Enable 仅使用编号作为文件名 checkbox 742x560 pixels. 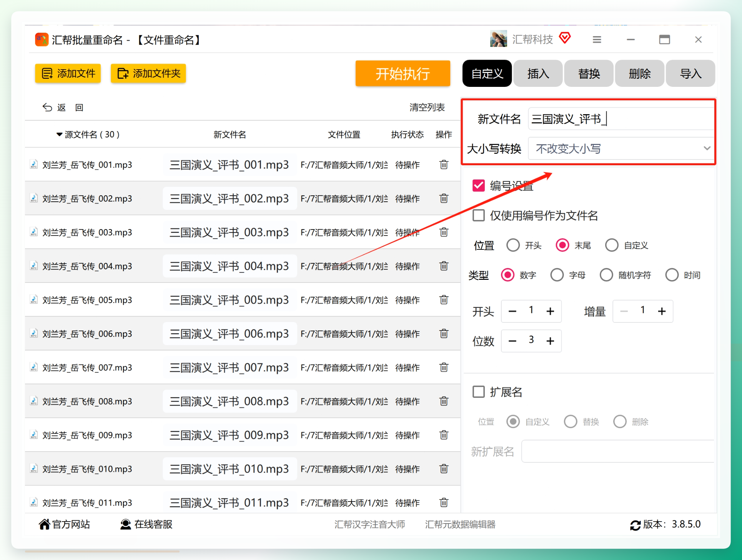tap(479, 215)
